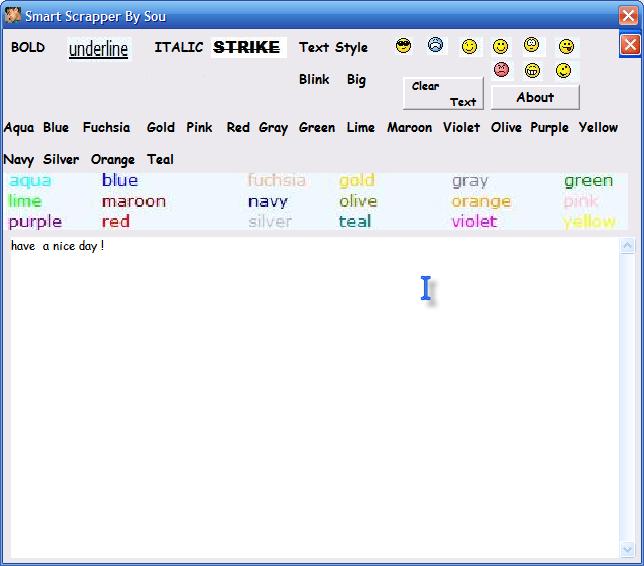This screenshot has height=566, width=644.
Task: Insert the toothy grin smiley
Action: pyautogui.click(x=532, y=70)
